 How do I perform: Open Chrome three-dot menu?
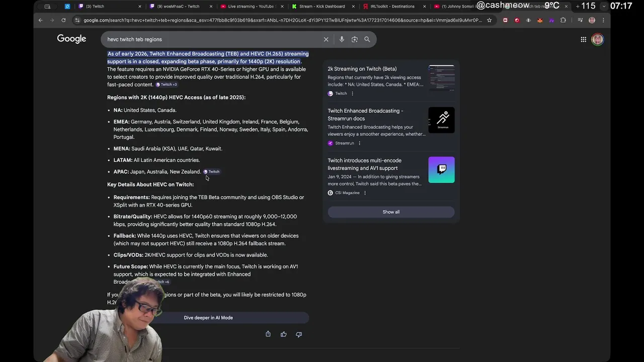[x=603, y=20]
